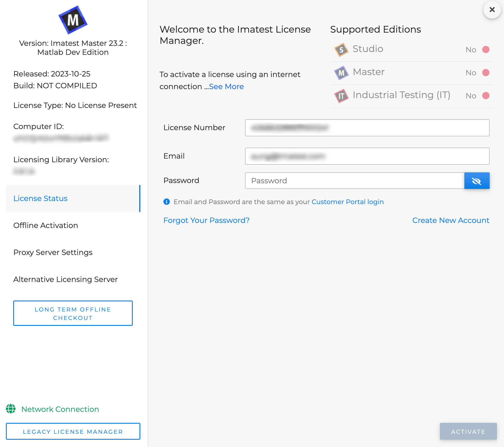Viewport: 504px width, 447px height.
Task: Click the Imatest Master logo icon
Action: (x=73, y=20)
